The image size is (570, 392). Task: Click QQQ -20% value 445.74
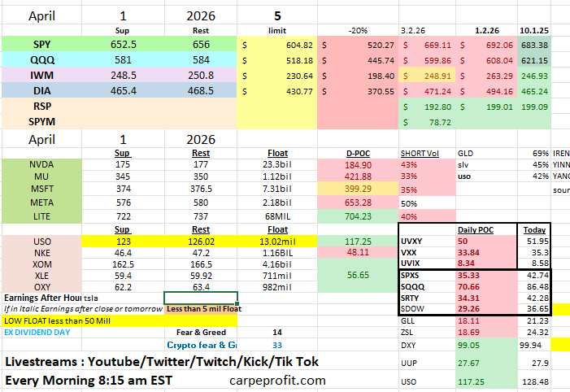point(358,60)
